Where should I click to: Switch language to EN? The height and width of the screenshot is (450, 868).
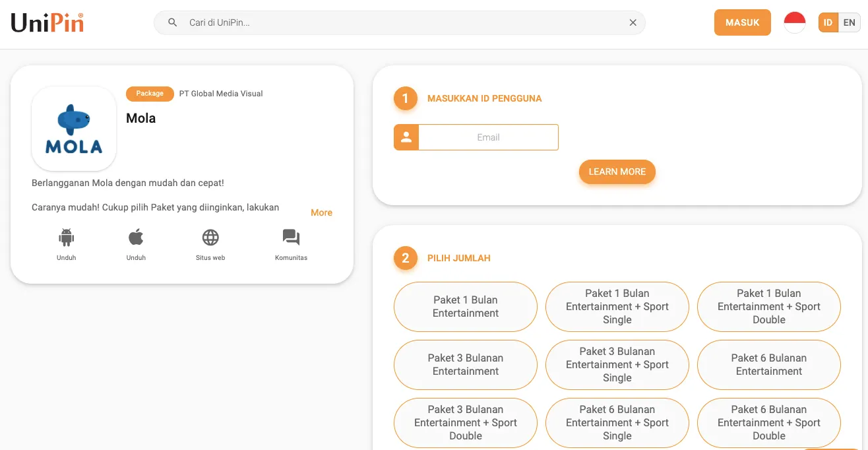click(850, 22)
